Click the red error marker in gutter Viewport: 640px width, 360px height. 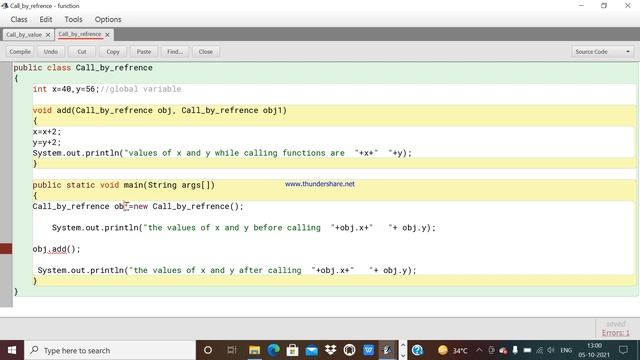pos(6,249)
